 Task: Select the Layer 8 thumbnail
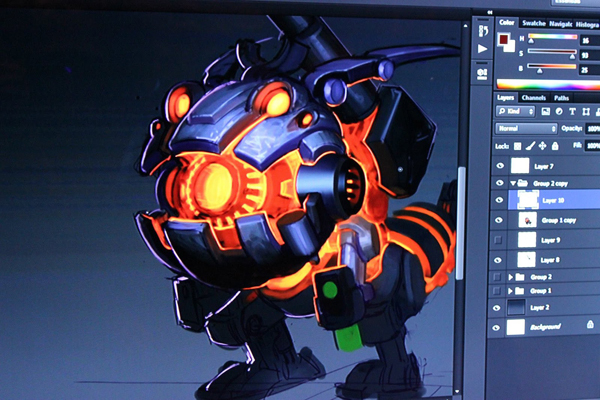coord(527,260)
